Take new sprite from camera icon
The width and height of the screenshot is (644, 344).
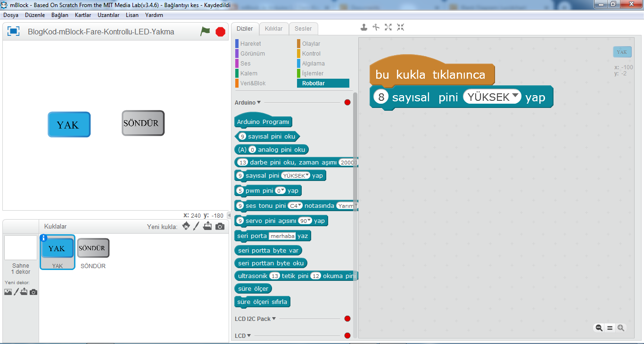point(220,227)
